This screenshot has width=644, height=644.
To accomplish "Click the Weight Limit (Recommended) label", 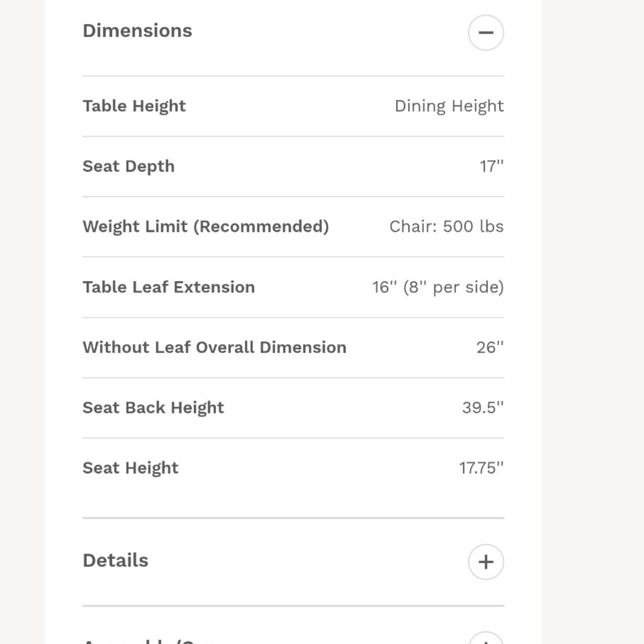I will tap(206, 227).
